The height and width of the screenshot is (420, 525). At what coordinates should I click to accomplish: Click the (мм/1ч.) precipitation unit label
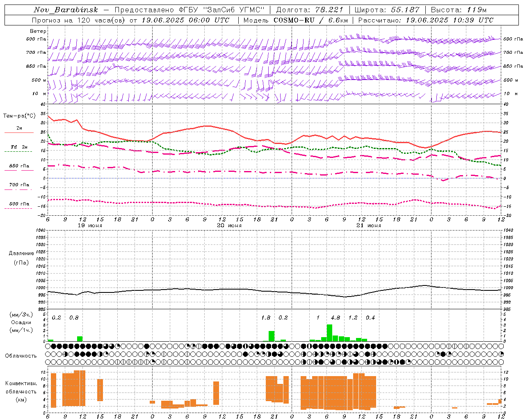tap(21, 330)
